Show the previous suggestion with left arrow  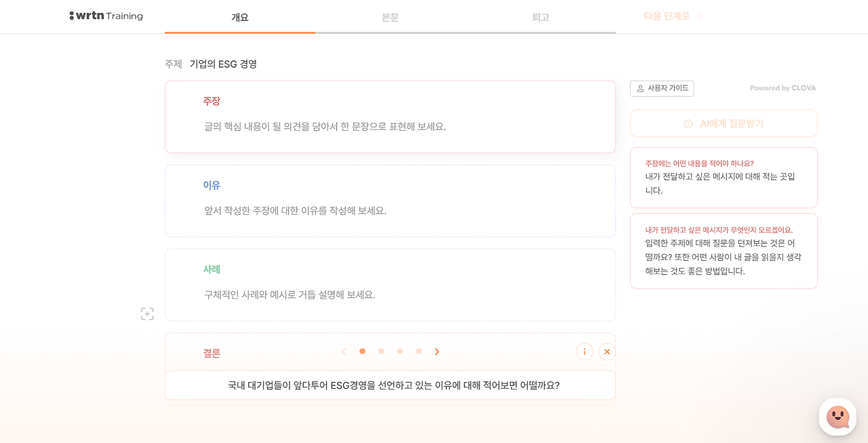tap(344, 352)
